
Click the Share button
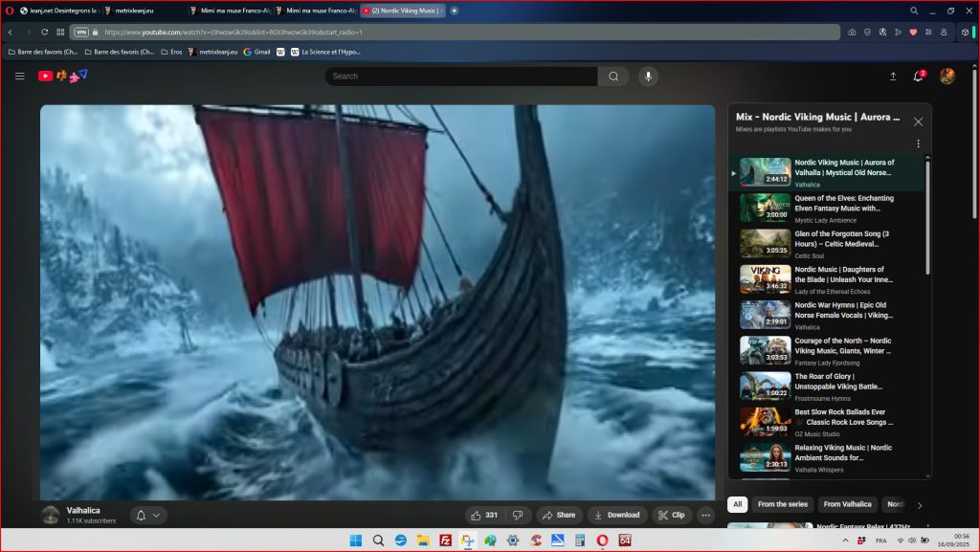click(x=559, y=515)
